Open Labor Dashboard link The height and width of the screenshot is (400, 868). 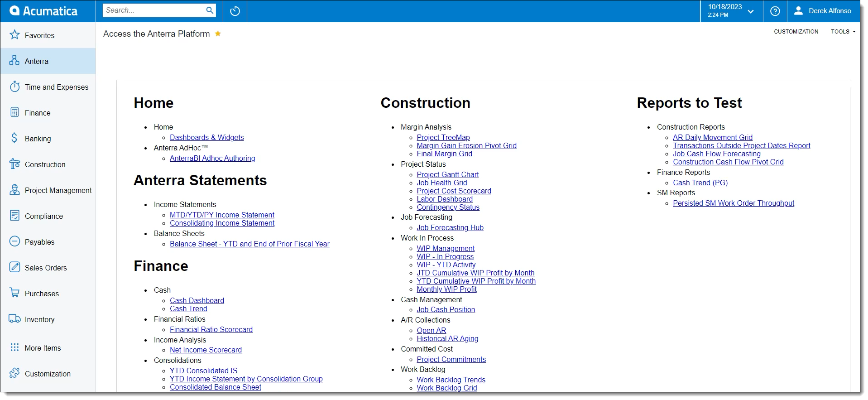click(x=445, y=199)
